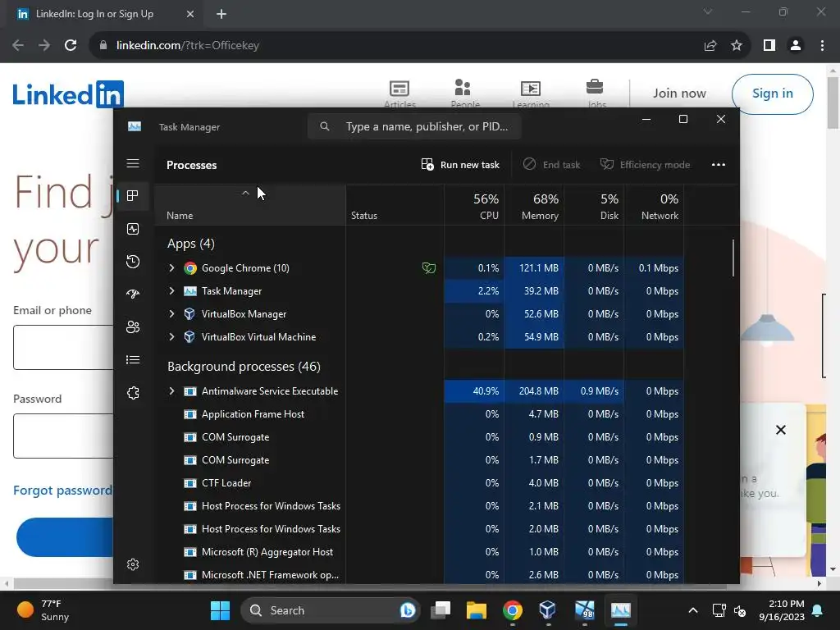840x630 pixels.
Task: Expand VirtualBox Virtual Machine process row
Action: [x=171, y=337]
